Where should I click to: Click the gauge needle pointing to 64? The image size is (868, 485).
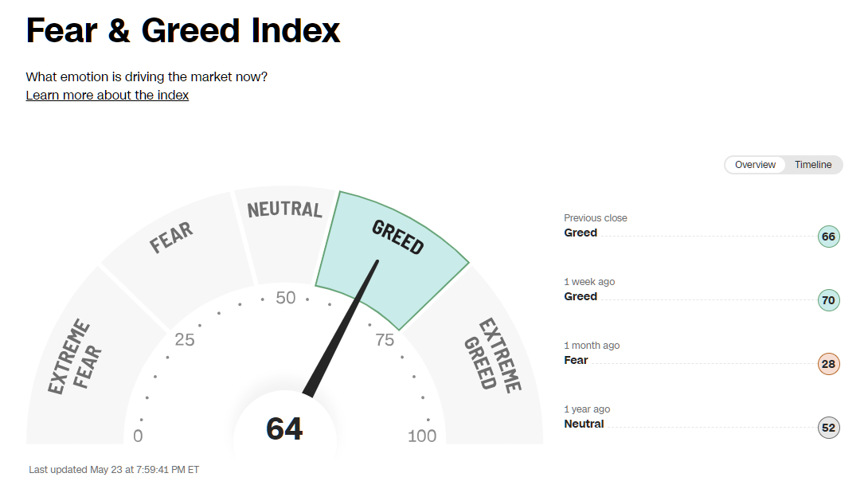pyautogui.click(x=342, y=327)
